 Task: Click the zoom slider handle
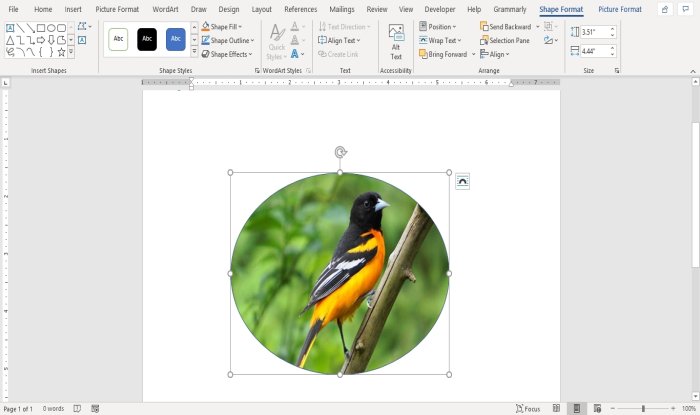click(643, 408)
